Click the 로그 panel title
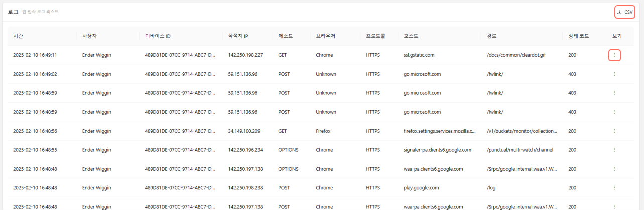 (x=13, y=12)
